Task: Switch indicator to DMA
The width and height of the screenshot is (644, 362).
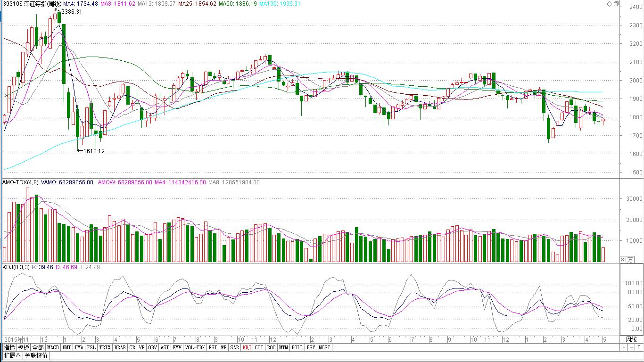Action: tap(79, 347)
